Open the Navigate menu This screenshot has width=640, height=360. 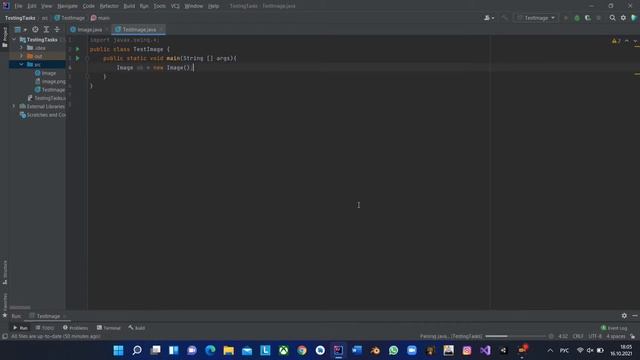pos(67,6)
